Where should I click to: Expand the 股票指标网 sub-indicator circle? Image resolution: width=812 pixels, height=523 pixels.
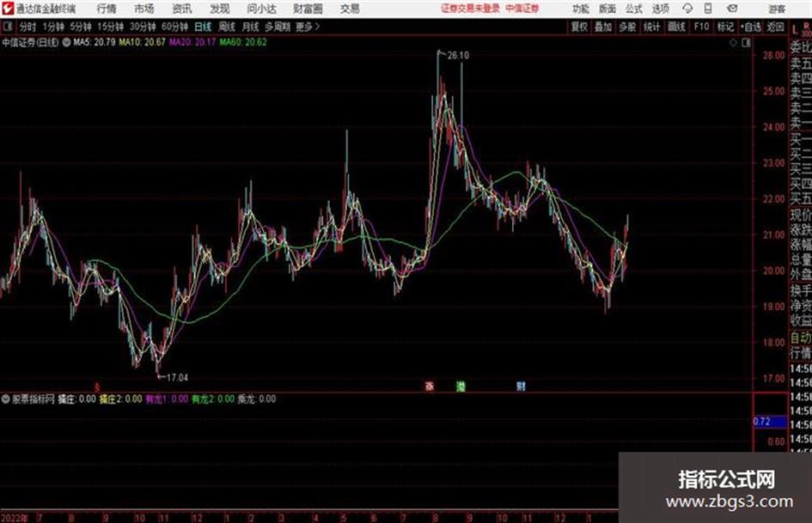(x=6, y=399)
